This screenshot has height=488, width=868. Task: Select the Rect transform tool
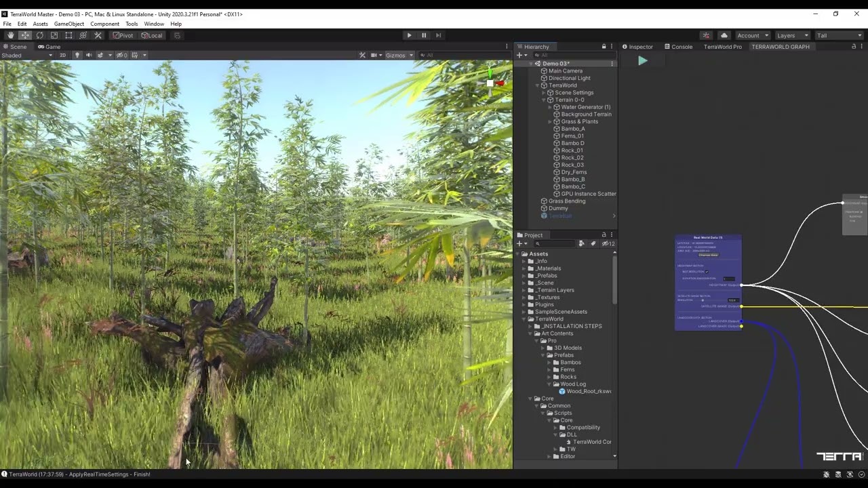click(68, 35)
